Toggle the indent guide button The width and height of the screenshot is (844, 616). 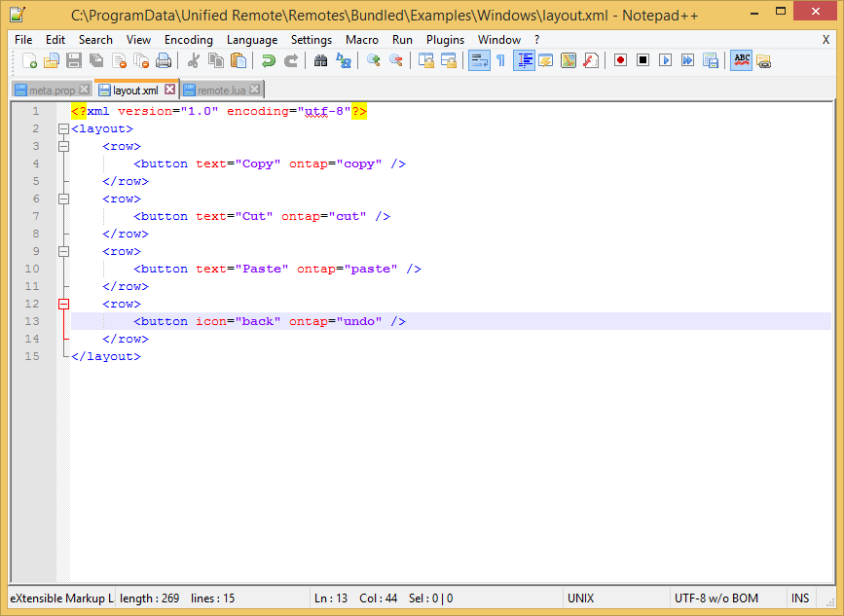[524, 60]
